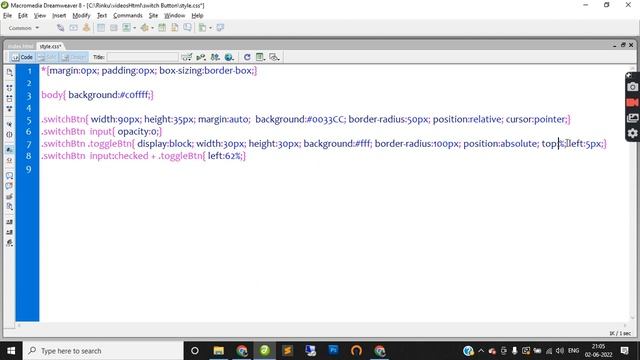The height and width of the screenshot is (360, 640).
Task: Click the line number 5 in gutter
Action: click(29, 120)
